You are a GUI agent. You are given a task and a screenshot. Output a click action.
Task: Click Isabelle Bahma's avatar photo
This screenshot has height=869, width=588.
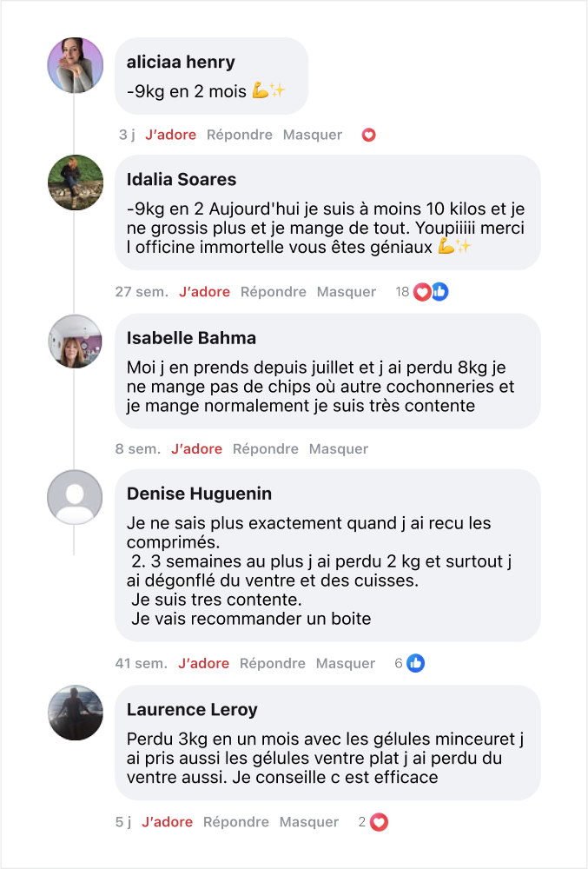tap(75, 342)
